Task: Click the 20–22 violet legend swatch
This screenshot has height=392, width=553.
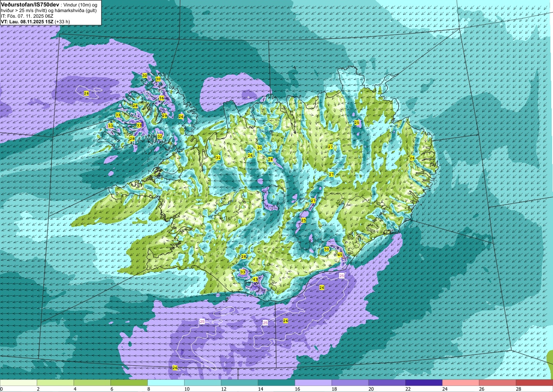Action: click(387, 383)
